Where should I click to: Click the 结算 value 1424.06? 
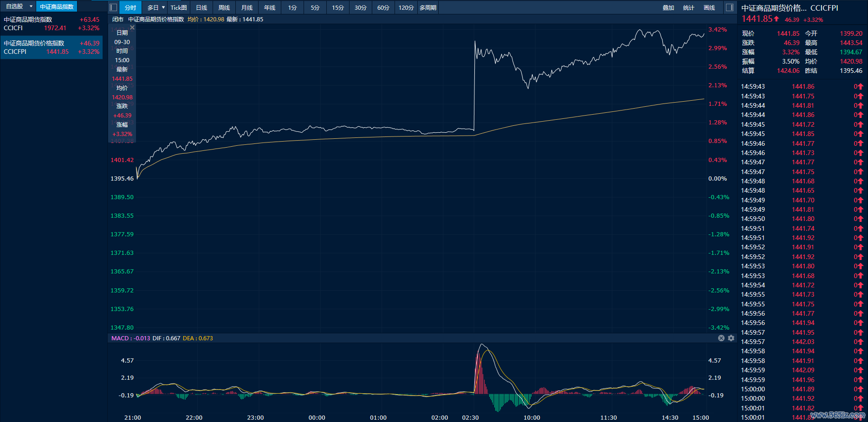coord(788,71)
